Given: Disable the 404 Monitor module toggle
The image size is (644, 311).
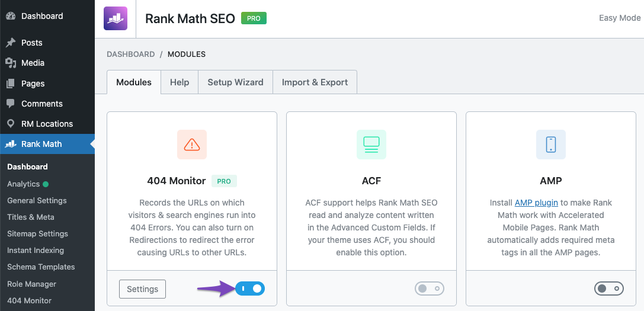Looking at the screenshot, I should point(250,288).
